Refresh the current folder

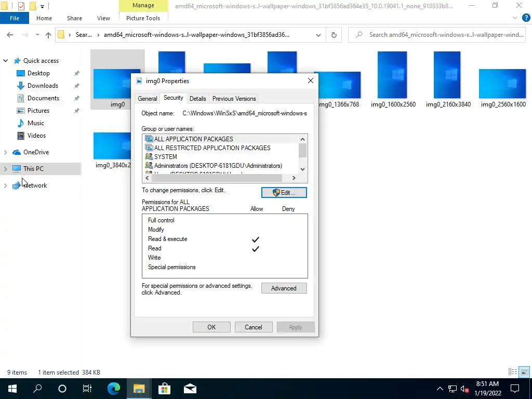[x=334, y=35]
